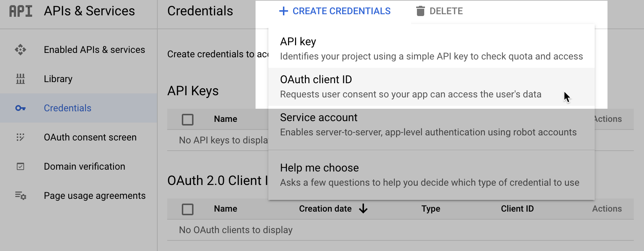Click the CREATE CREDENTIALS button text
Viewport: 644px width, 251px height.
point(342,11)
